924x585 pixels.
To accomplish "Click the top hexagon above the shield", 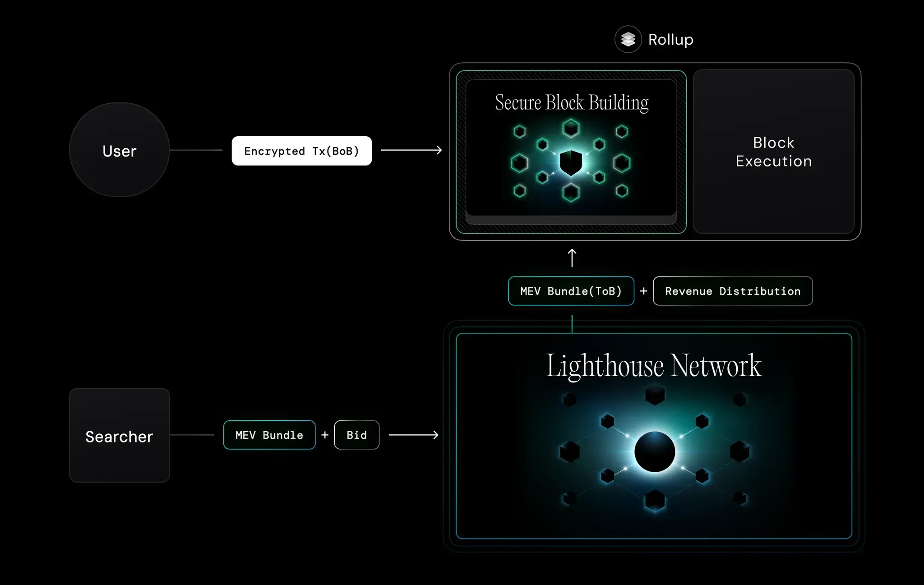I will tap(571, 128).
